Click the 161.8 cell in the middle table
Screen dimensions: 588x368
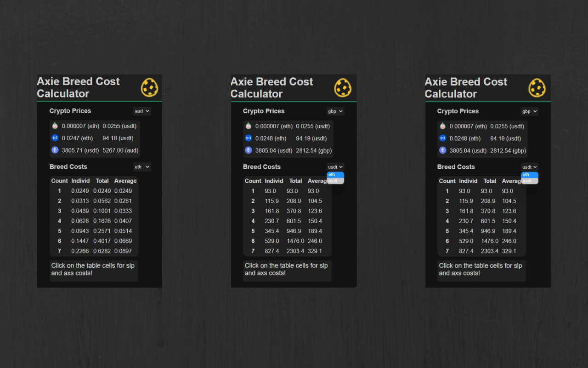tap(272, 211)
